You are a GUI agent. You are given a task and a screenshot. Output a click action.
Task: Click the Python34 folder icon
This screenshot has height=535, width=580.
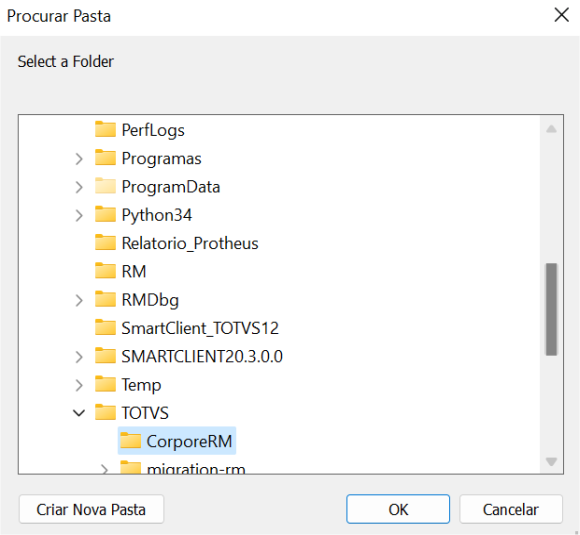[x=105, y=215]
